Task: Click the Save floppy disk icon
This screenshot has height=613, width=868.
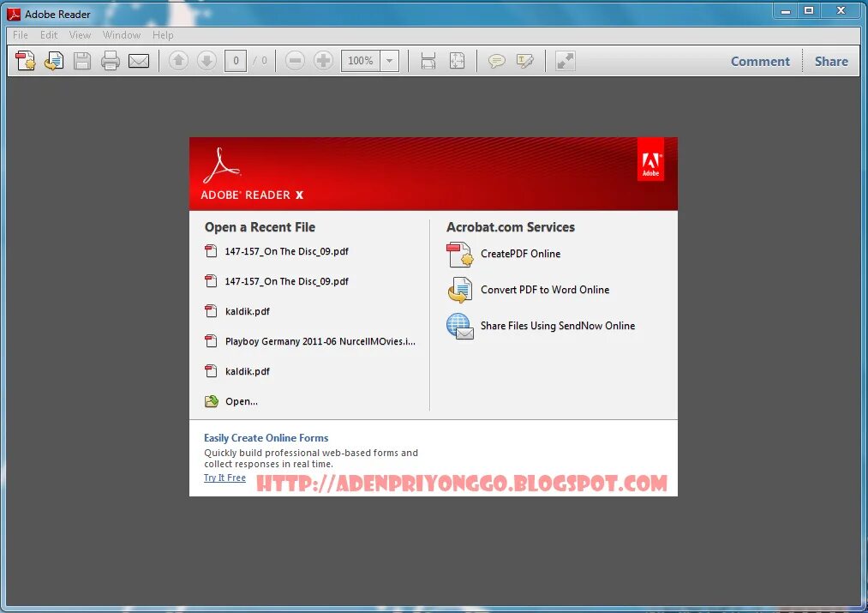Action: point(82,60)
